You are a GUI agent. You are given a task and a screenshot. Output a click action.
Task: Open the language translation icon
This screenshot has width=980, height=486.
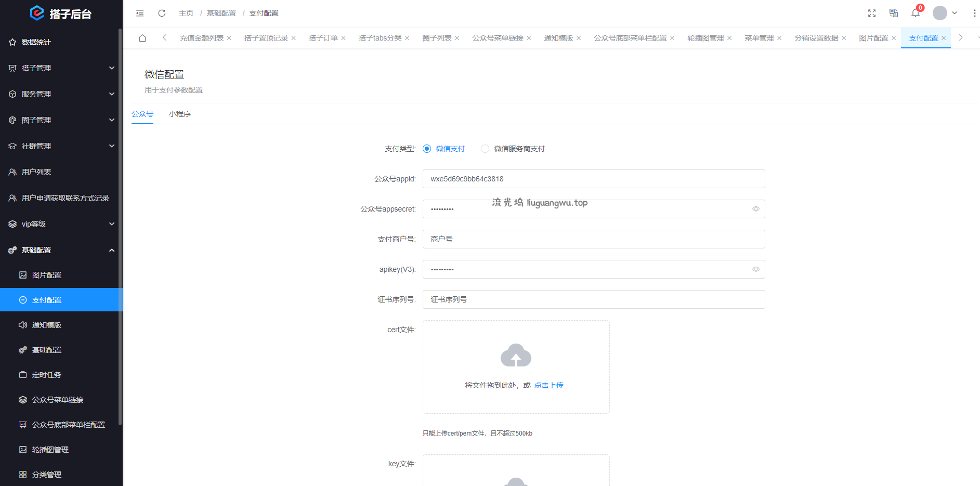(894, 13)
